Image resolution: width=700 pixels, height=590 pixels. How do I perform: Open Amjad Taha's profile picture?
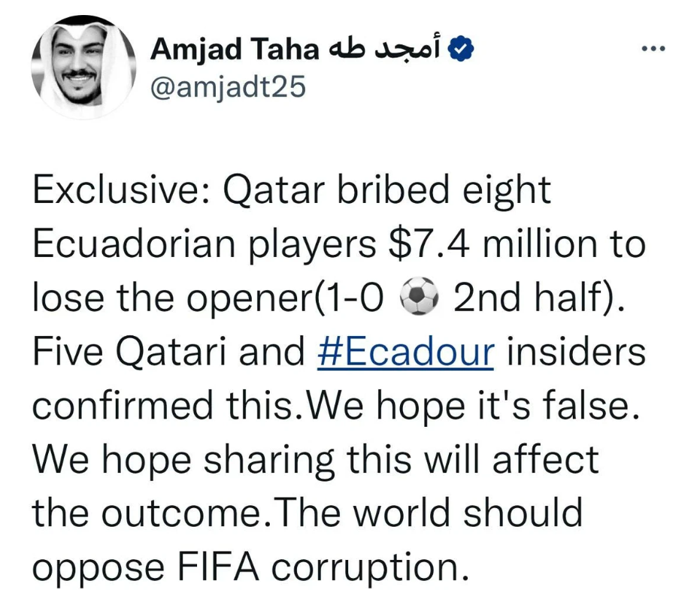[83, 68]
